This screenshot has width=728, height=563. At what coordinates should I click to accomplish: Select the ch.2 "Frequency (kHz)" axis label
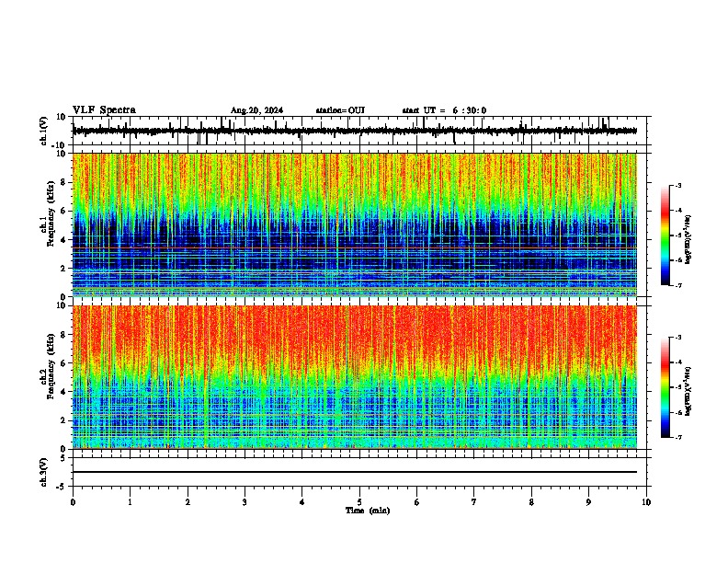click(51, 366)
